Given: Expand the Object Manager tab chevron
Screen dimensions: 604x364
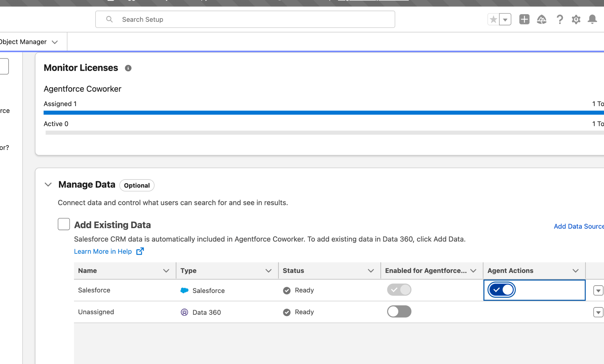Looking at the screenshot, I should [55, 42].
